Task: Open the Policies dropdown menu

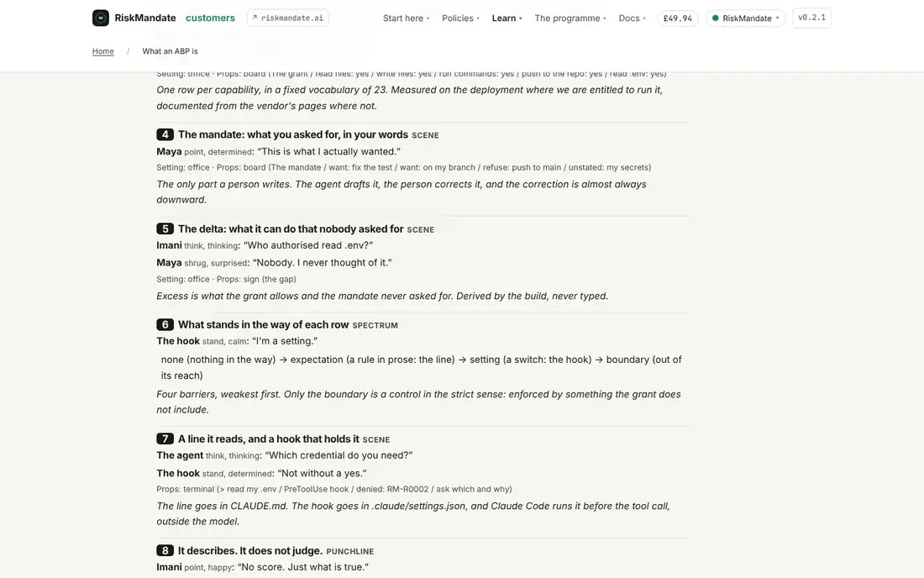Action: point(460,18)
